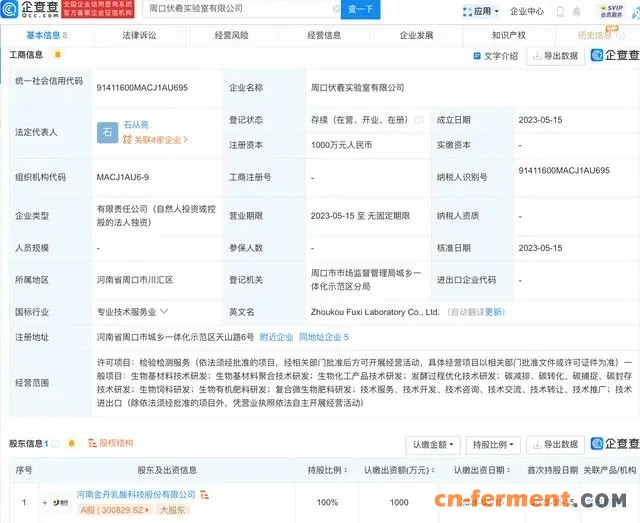Screen dimensions: 640x523
Task: Click the search box containing 周口伏羲实验室有限公司
Action: [x=240, y=10]
